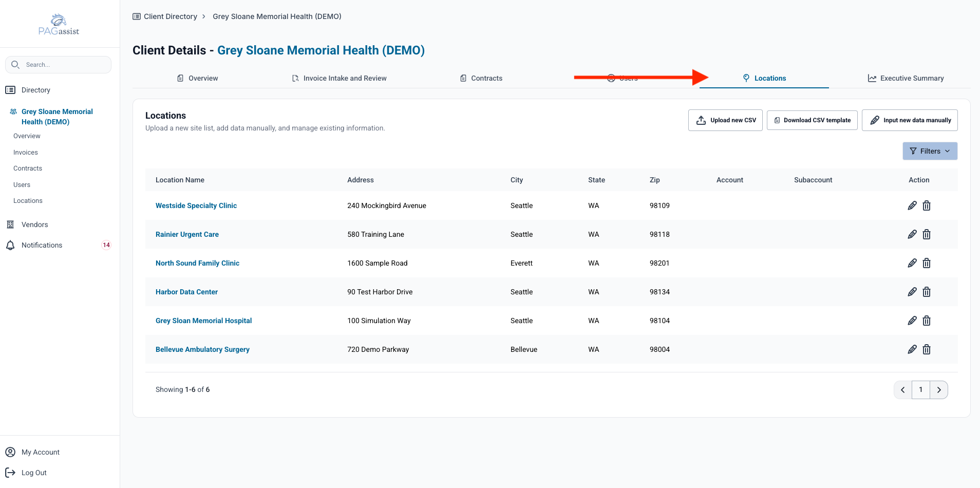Delete Grey Sloan Memorial Hospital row
Screen dimensions: 980x488
point(927,321)
